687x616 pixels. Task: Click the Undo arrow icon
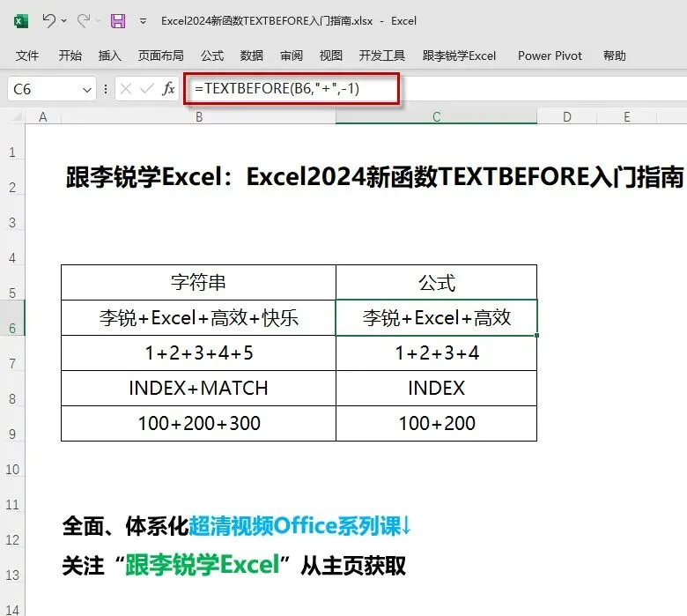pyautogui.click(x=48, y=20)
